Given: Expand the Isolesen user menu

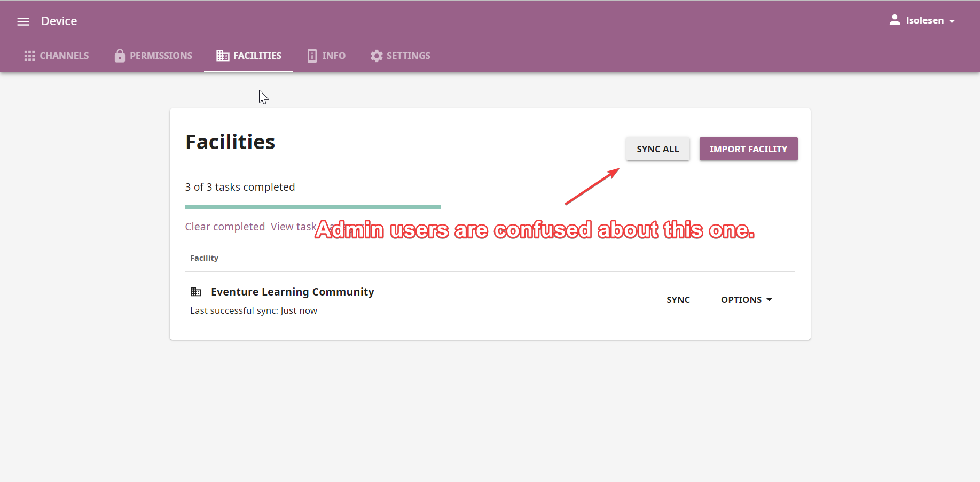Looking at the screenshot, I should [923, 20].
